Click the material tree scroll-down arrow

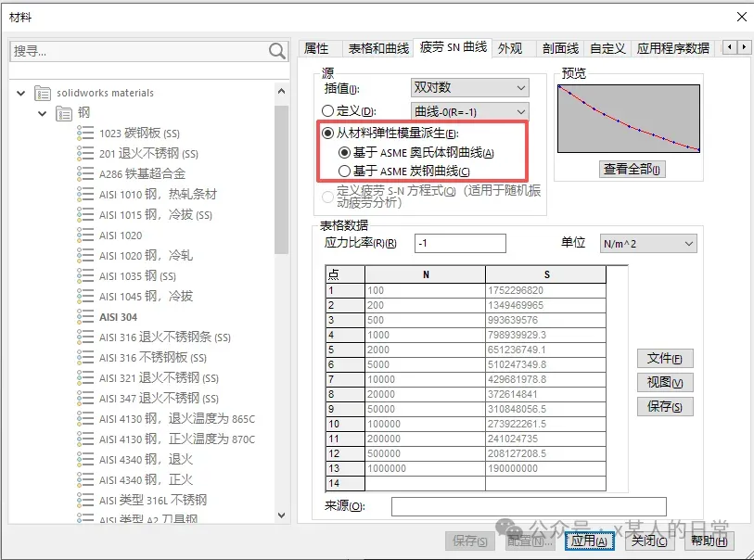(x=282, y=515)
